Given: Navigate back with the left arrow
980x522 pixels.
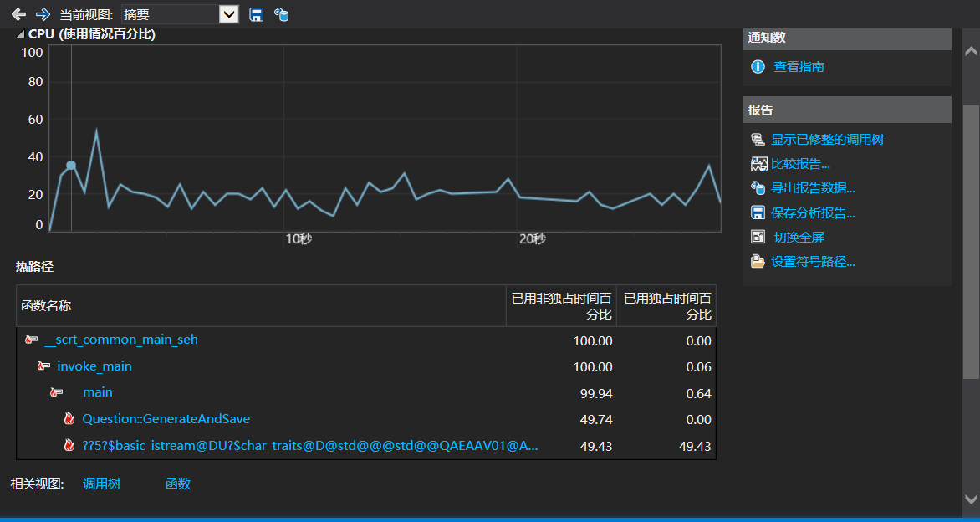Looking at the screenshot, I should pyautogui.click(x=18, y=13).
